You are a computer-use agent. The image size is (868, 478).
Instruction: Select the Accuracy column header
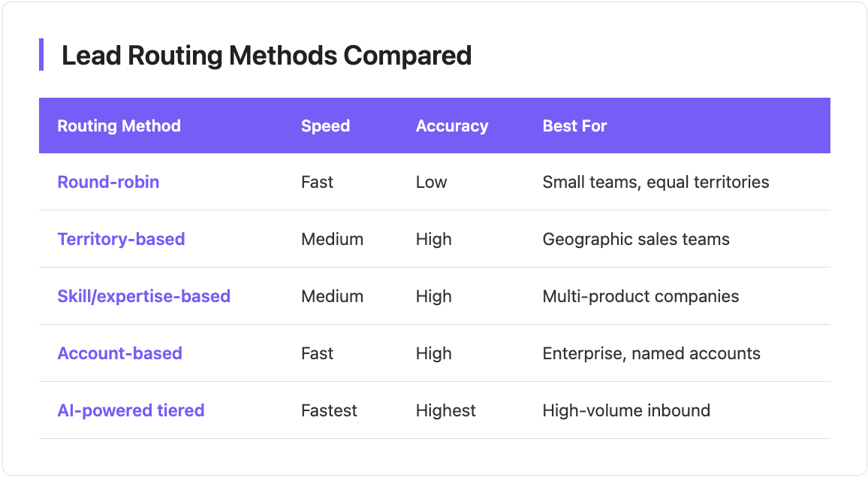(x=451, y=126)
